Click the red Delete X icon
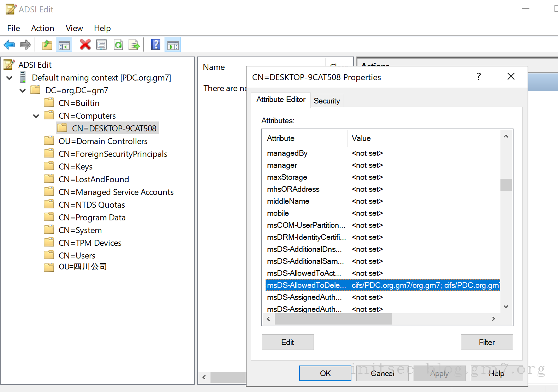Screen dimensions: 558x392 pyautogui.click(x=85, y=45)
